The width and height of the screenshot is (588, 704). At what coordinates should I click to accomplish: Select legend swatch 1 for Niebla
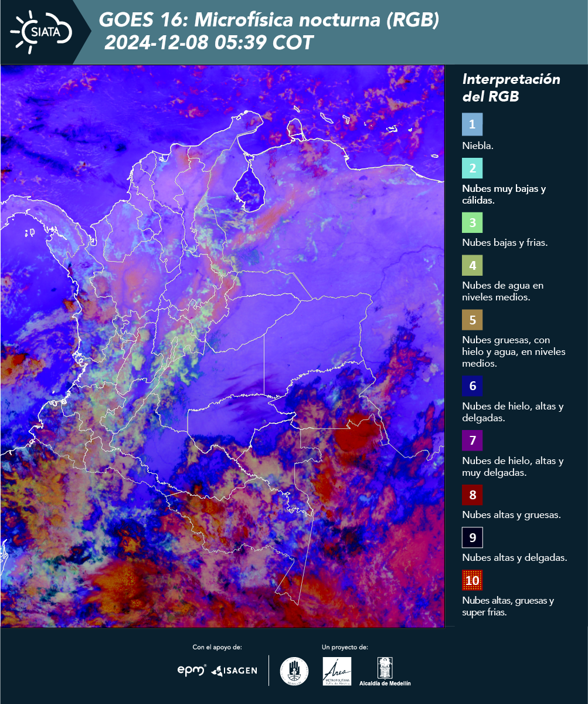pos(472,124)
